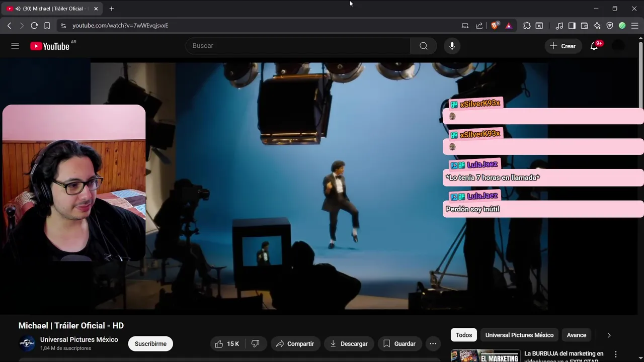Image resolution: width=644 pixels, height=362 pixels.
Task: Open YouTube notifications bell
Action: click(594, 46)
